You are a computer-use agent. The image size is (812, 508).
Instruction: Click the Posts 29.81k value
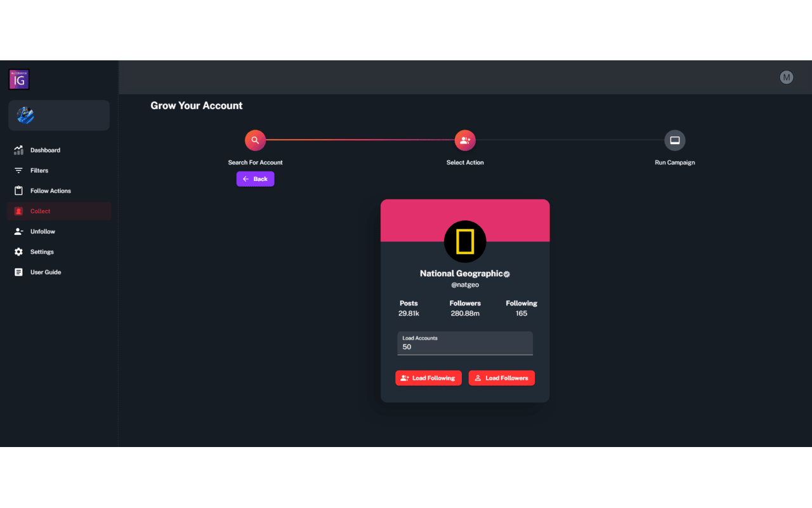[409, 314]
